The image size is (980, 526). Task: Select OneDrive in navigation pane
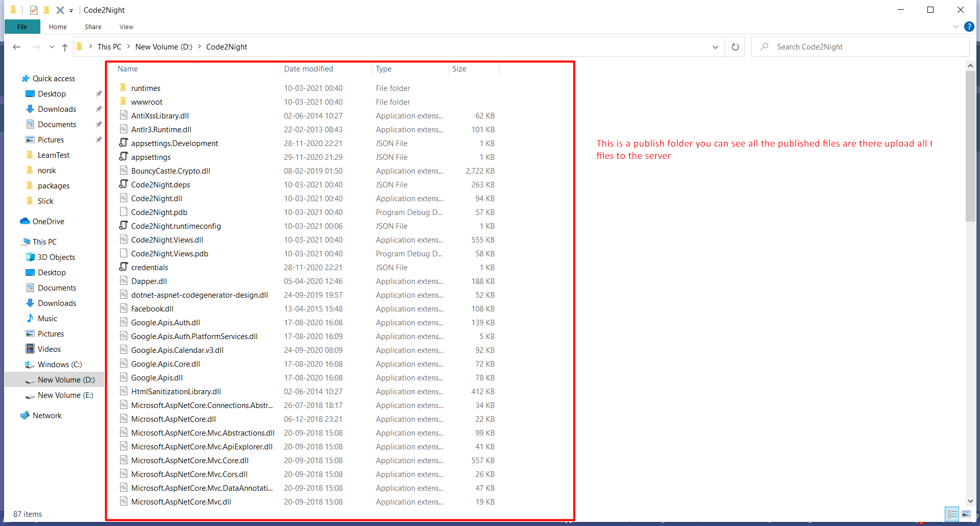pos(48,222)
